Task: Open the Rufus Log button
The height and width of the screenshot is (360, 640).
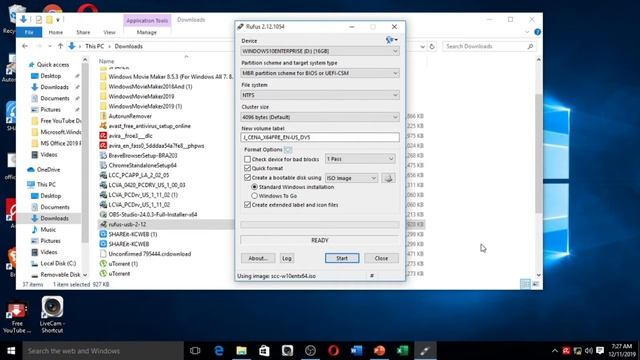Action: click(287, 258)
